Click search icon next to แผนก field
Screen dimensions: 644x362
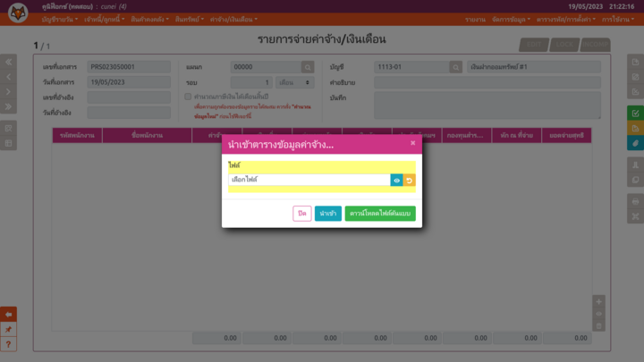pyautogui.click(x=308, y=67)
